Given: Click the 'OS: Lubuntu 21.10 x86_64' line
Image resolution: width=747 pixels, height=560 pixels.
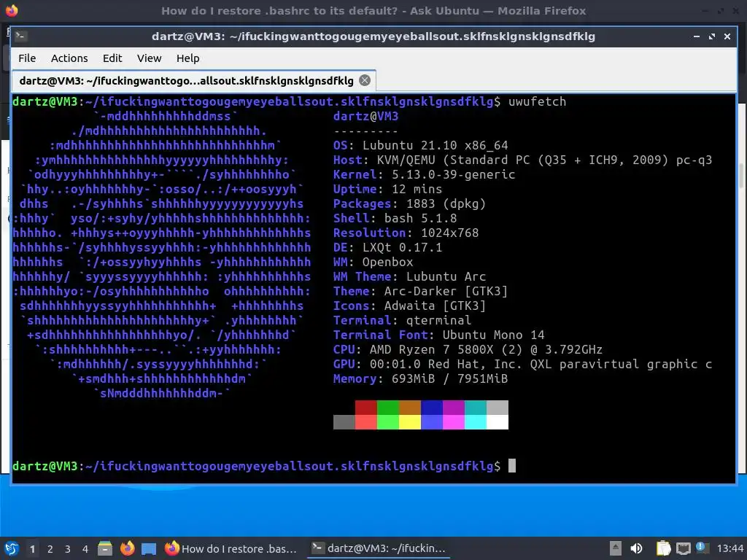Looking at the screenshot, I should click(x=421, y=145).
